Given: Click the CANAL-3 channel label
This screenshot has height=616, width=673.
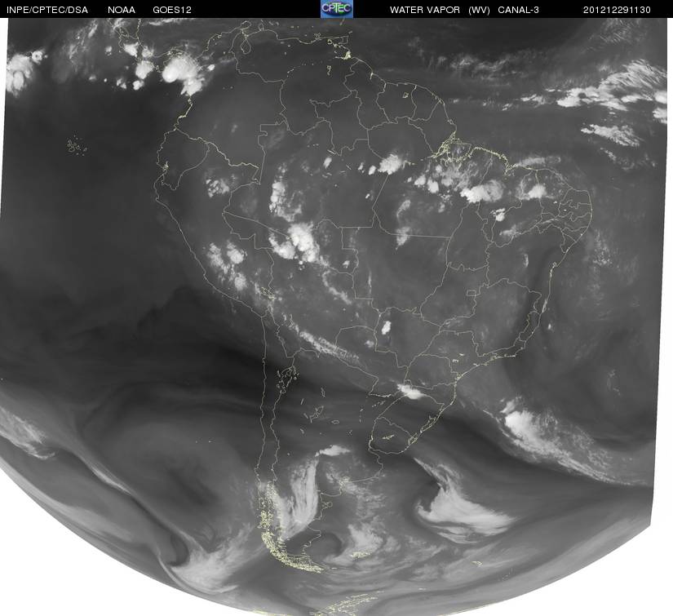Looking at the screenshot, I should point(518,10).
